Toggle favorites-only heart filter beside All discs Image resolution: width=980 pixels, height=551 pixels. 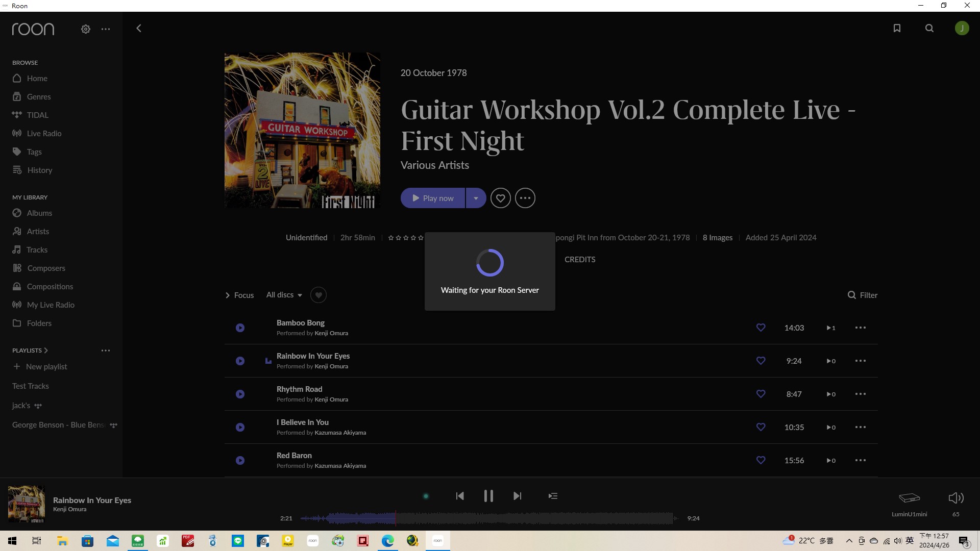coord(318,295)
